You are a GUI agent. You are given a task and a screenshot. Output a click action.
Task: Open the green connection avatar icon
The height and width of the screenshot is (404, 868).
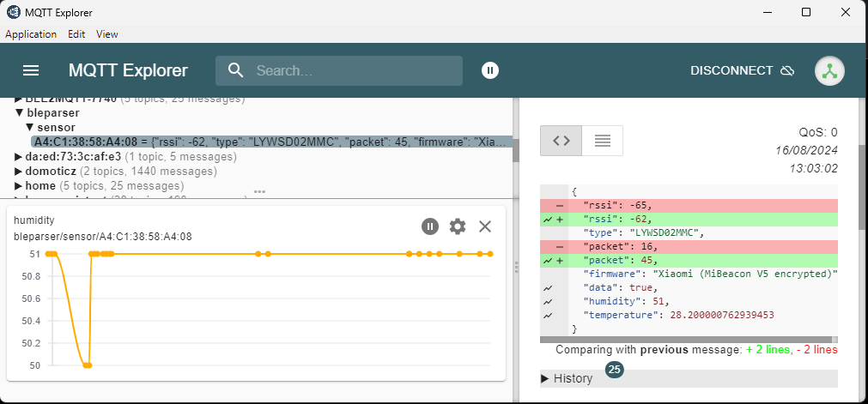[829, 71]
